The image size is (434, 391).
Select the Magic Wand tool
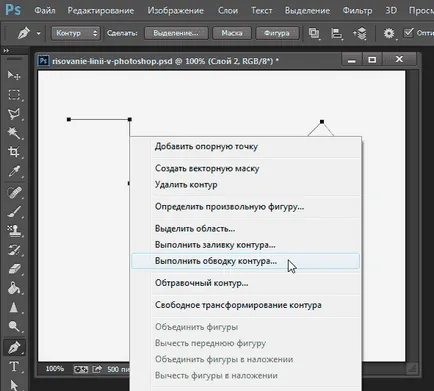coord(14,133)
